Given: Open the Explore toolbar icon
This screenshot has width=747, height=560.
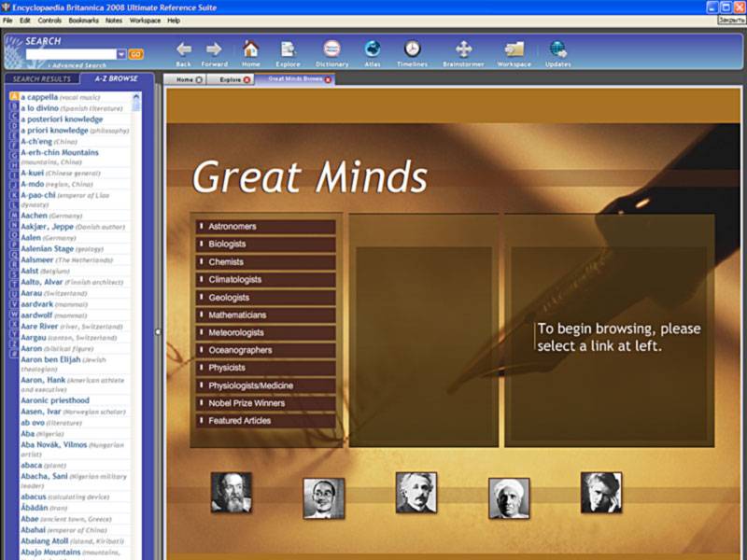Looking at the screenshot, I should (x=288, y=49).
